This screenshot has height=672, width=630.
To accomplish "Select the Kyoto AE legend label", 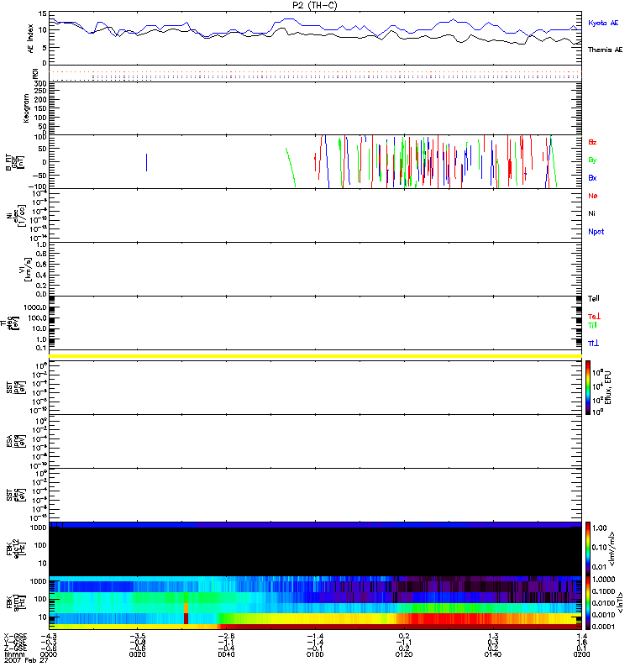I will tap(603, 23).
